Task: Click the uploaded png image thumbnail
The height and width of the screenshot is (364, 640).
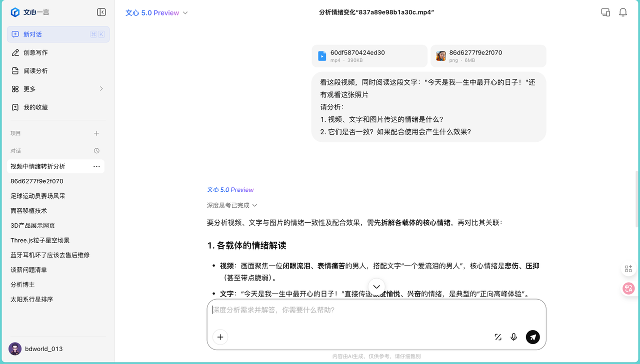Action: pyautogui.click(x=440, y=55)
